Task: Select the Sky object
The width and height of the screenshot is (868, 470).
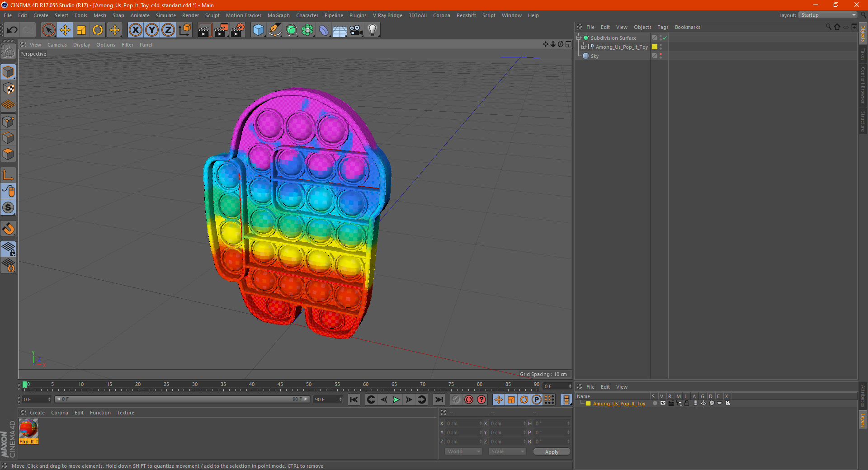Action: click(594, 56)
